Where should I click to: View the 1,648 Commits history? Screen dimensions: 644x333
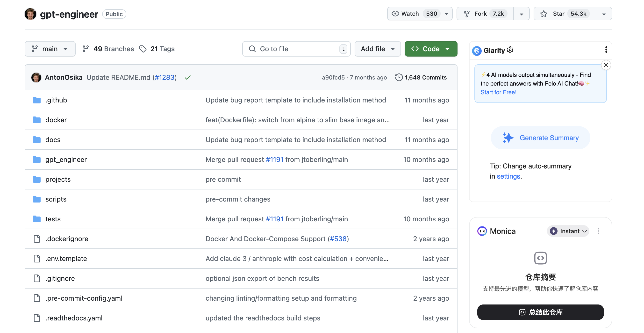tap(421, 77)
